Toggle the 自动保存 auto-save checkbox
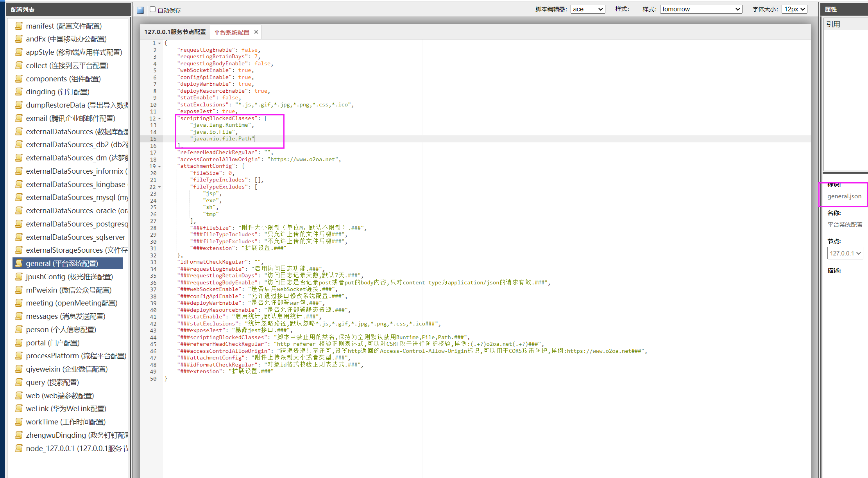The height and width of the screenshot is (478, 868). point(153,9)
